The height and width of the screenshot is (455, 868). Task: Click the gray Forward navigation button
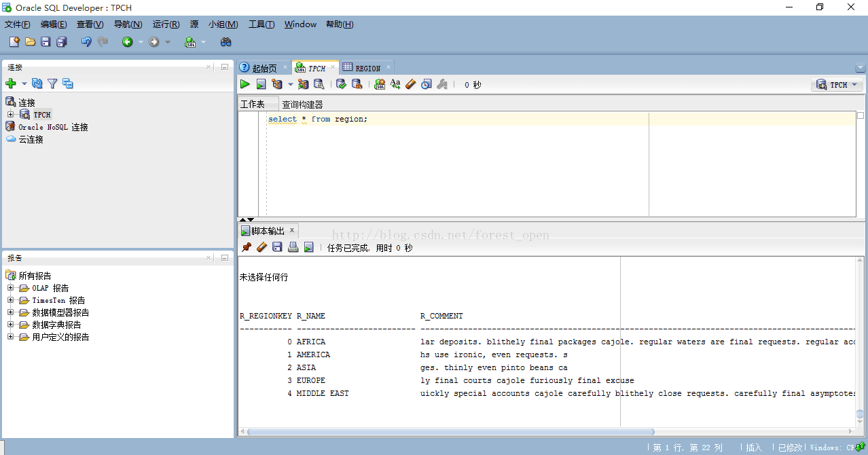(154, 42)
